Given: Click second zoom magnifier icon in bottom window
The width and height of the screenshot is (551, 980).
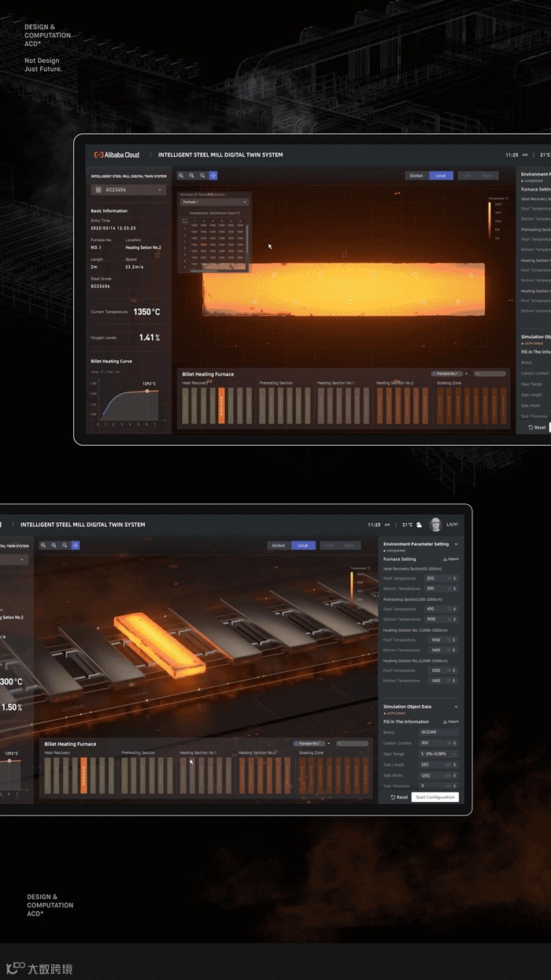Looking at the screenshot, I should coord(54,545).
